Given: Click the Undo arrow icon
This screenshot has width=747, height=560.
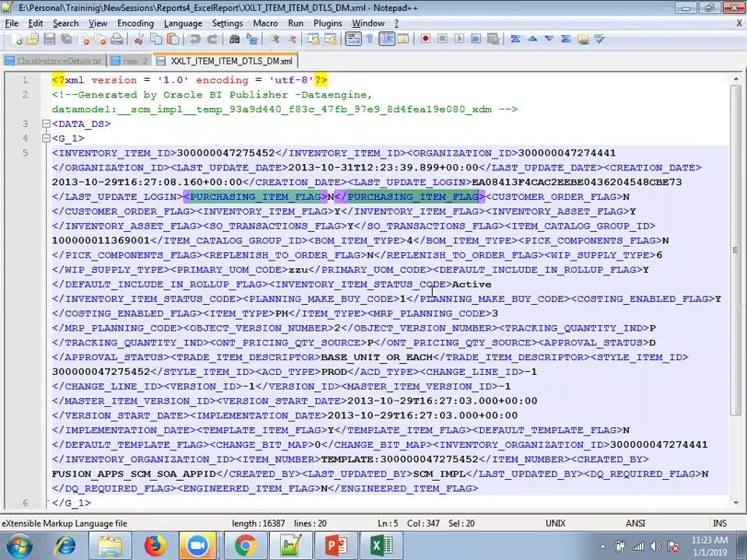Looking at the screenshot, I should (x=195, y=39).
